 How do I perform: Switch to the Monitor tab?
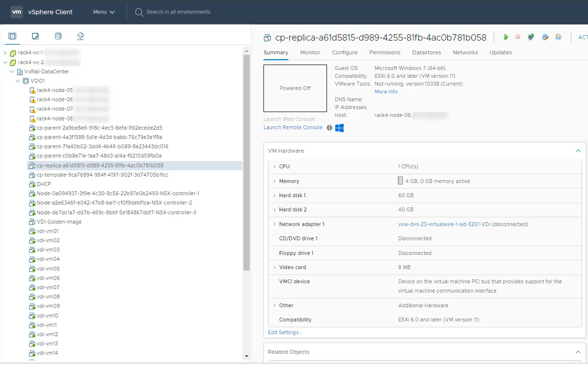coord(310,52)
